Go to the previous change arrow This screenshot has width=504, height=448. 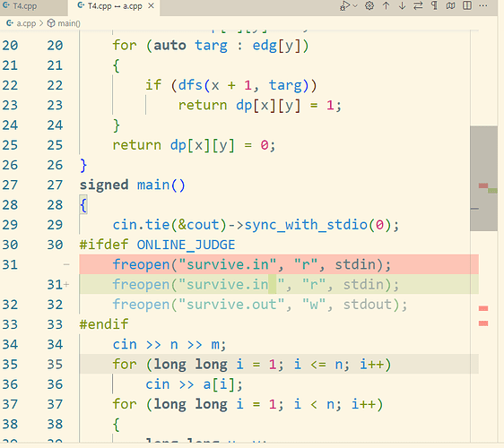386,5
